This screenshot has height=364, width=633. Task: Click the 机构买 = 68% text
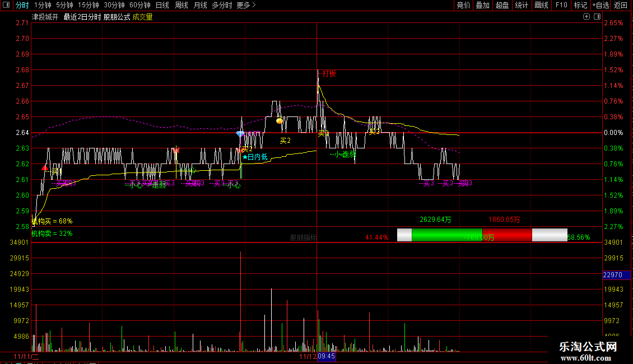[x=52, y=221]
